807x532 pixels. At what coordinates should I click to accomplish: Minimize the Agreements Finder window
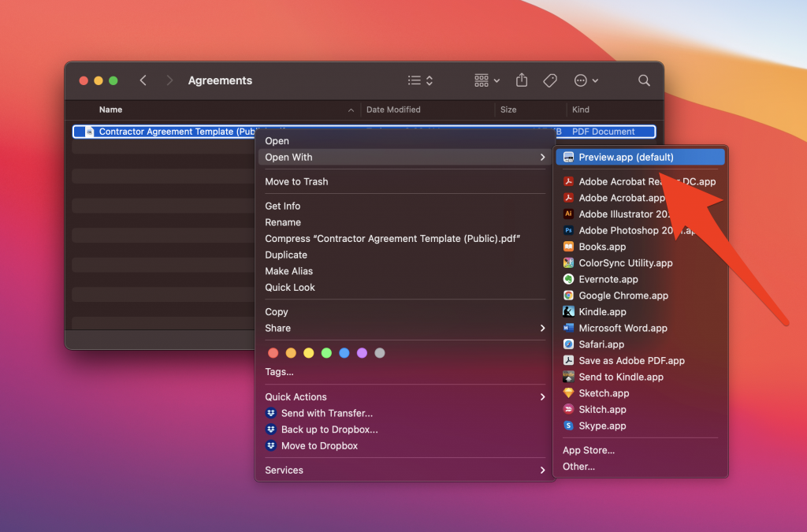tap(99, 80)
